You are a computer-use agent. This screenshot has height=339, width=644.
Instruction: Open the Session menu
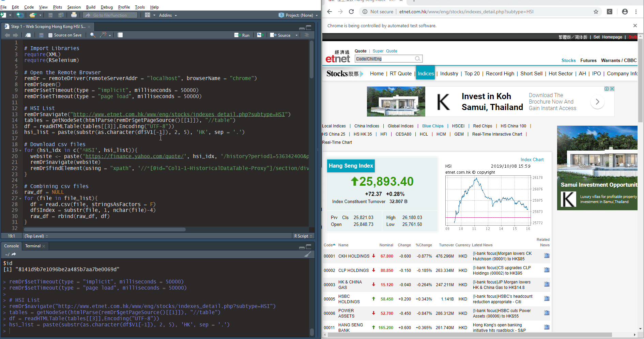pos(74,7)
